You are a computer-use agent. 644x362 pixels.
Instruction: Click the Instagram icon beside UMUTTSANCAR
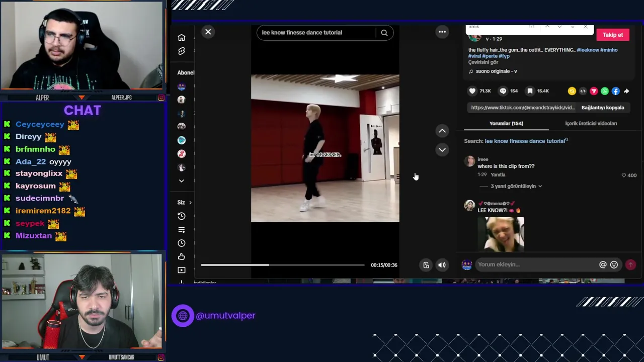(161, 357)
